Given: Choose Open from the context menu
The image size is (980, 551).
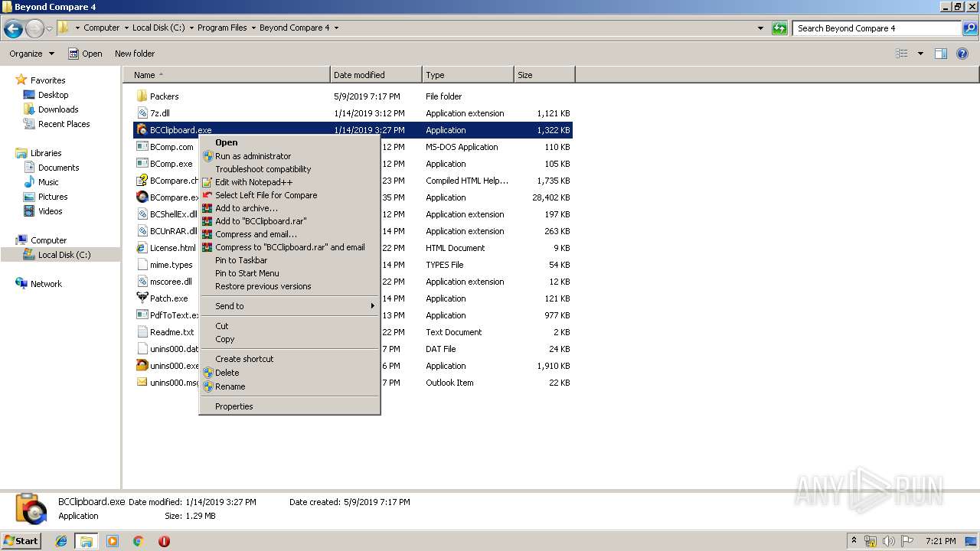Looking at the screenshot, I should point(289,142).
